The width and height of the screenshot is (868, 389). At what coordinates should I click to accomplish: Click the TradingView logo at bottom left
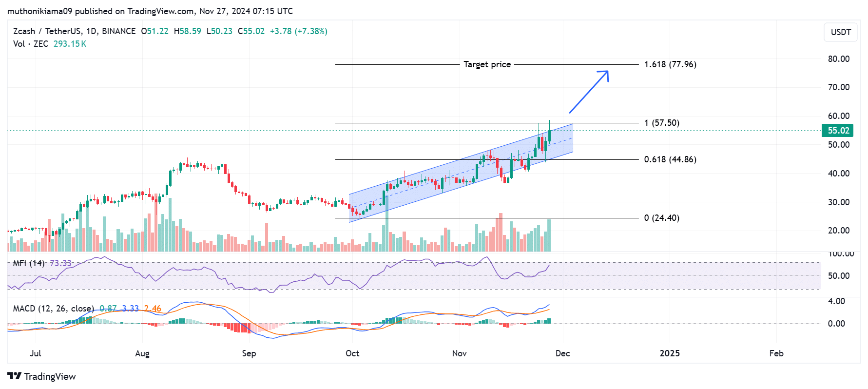coord(41,376)
